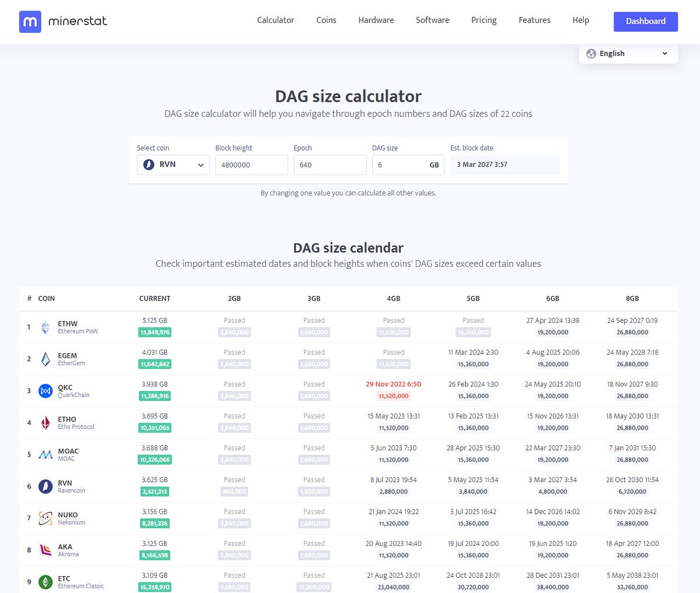Click ETHW current size 5.125 GB
The height and width of the screenshot is (593, 700).
[155, 320]
